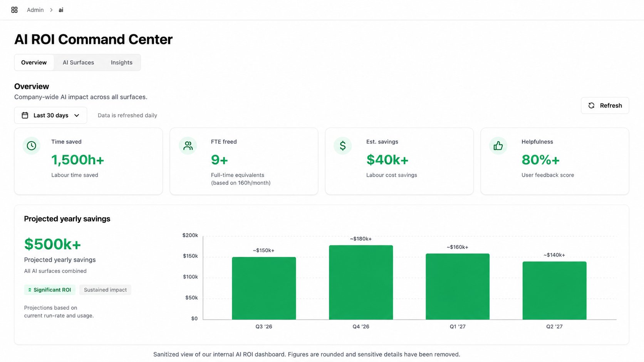The width and height of the screenshot is (644, 362).
Task: Click the ~$150k+ label above the bar
Action: pos(264,250)
